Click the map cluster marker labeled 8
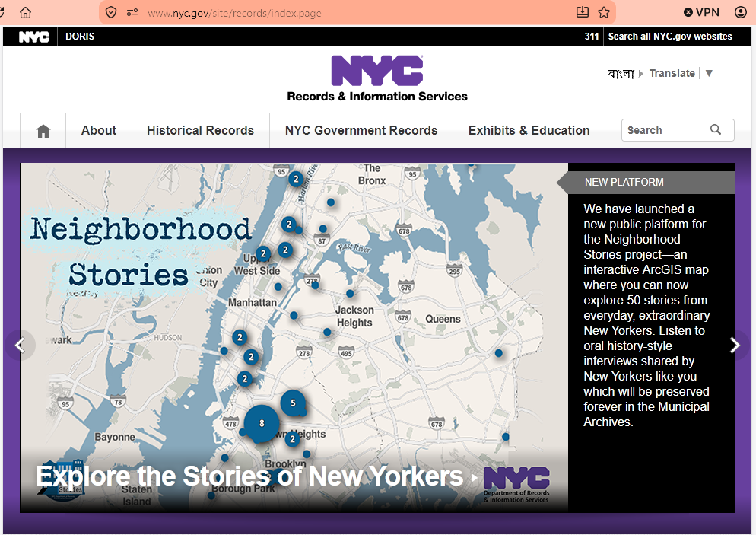Viewport: 756px width, 535px height. (262, 423)
